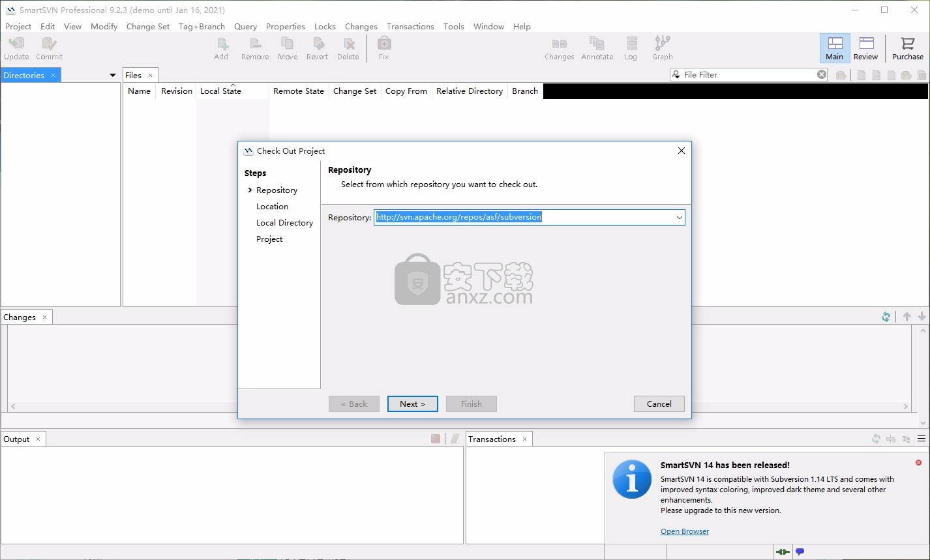Open the Modify menu
This screenshot has width=930, height=560.
click(104, 27)
